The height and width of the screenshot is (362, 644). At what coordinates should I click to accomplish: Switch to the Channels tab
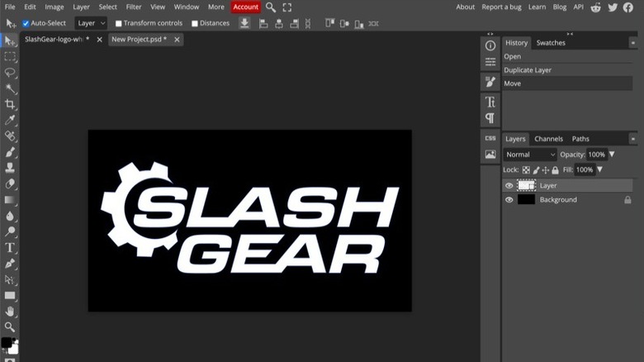(x=548, y=139)
